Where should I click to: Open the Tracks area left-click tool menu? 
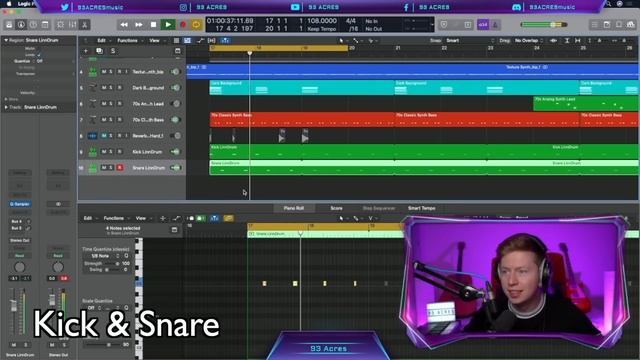(342, 40)
